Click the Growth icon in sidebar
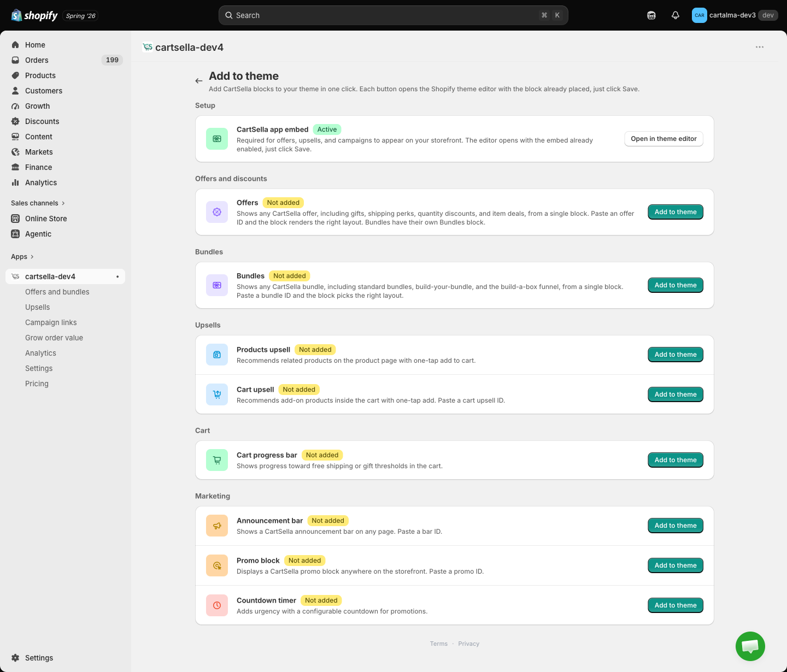The image size is (787, 672). click(x=15, y=106)
